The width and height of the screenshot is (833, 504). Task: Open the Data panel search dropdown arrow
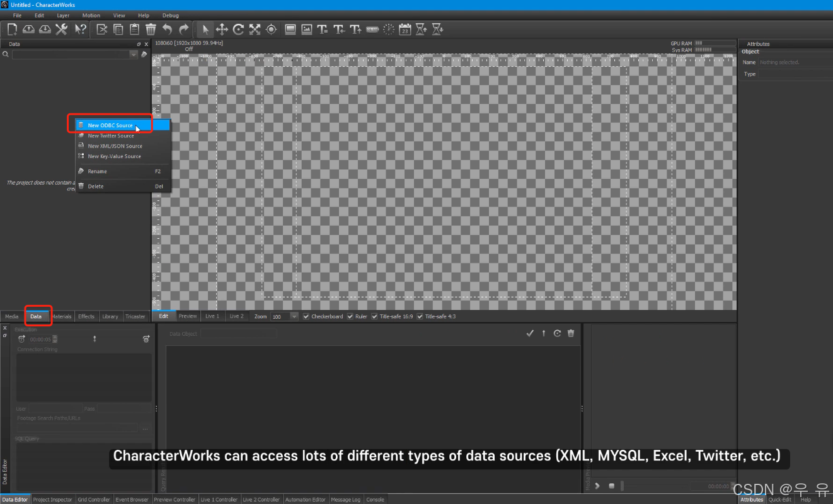point(134,55)
